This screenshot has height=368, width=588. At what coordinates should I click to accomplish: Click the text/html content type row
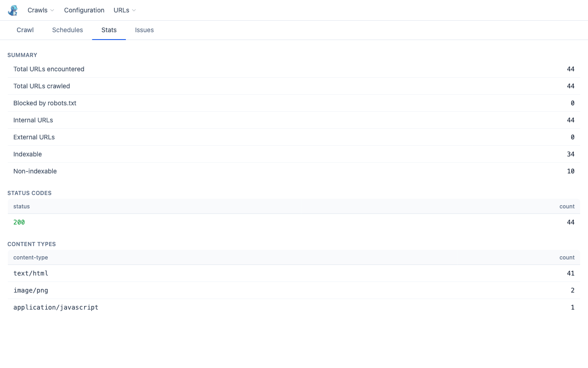(294, 273)
